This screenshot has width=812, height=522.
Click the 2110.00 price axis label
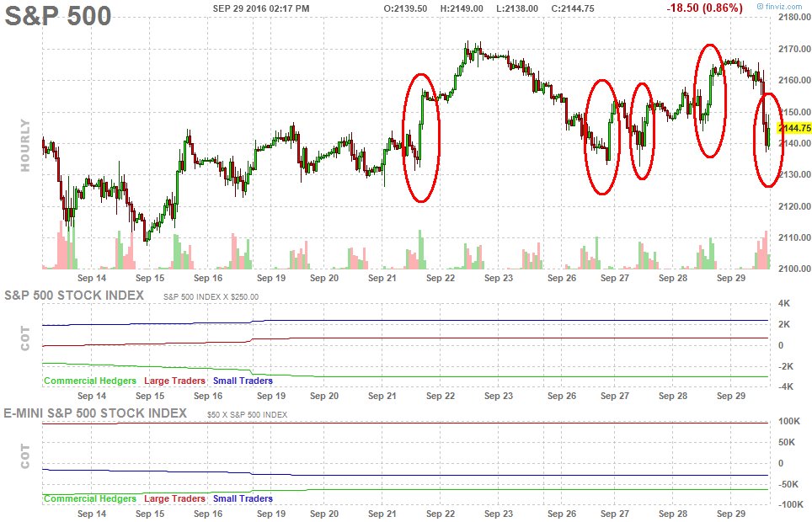click(794, 237)
